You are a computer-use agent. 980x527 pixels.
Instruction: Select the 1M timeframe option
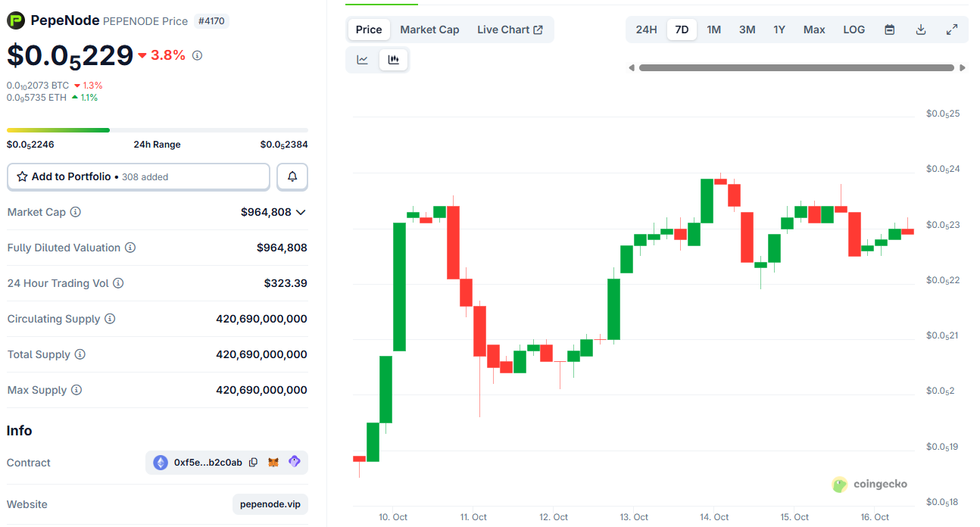[x=713, y=29]
